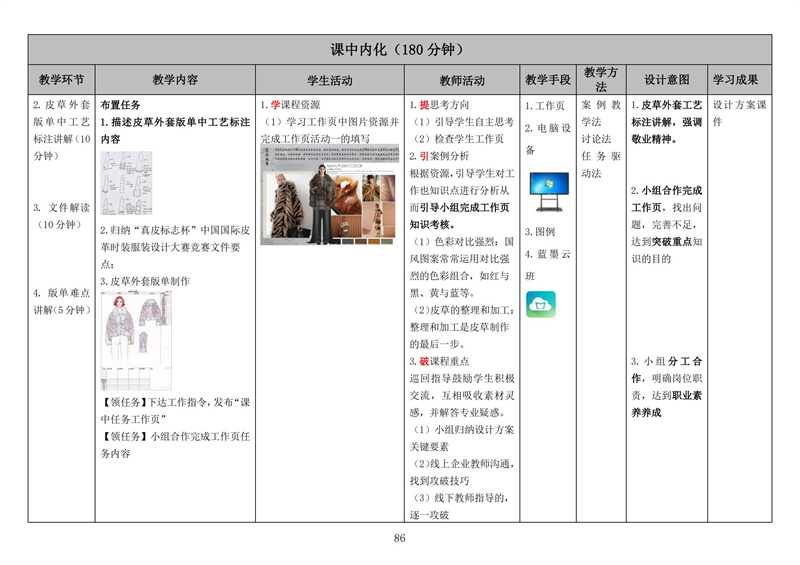Click the '教学内容' column header
Screen dimensions: 800x565
pyautogui.click(x=175, y=80)
